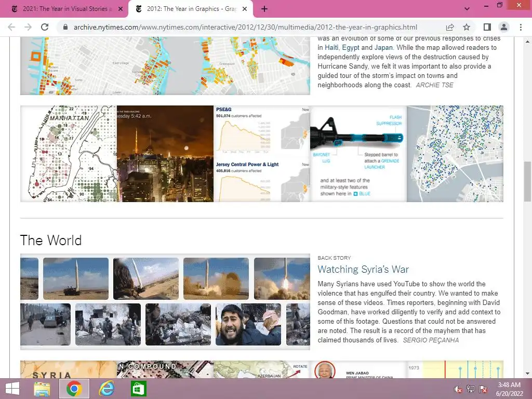Click the scrollbar up arrow
This screenshot has height=399, width=532.
[528, 42]
